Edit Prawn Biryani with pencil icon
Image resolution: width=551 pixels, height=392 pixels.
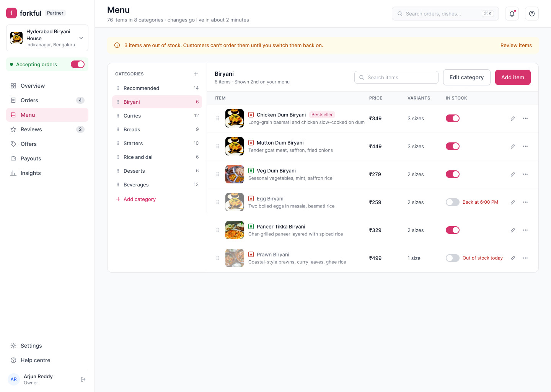(x=513, y=258)
